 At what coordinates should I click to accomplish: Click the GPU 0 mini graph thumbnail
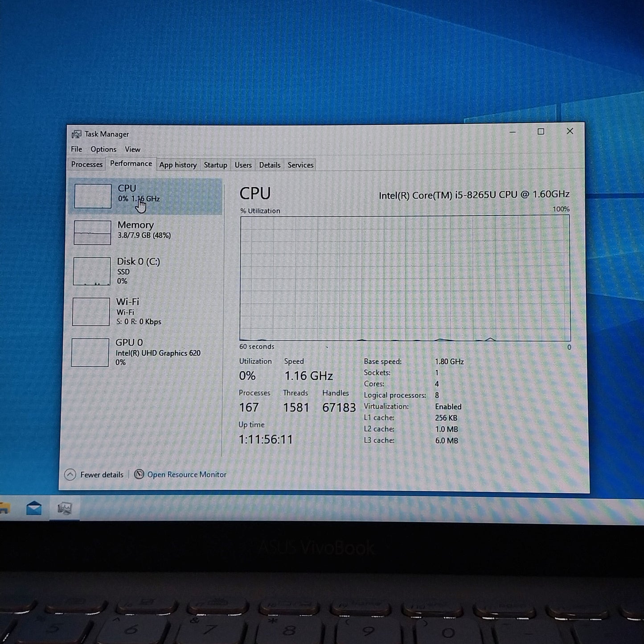click(90, 353)
